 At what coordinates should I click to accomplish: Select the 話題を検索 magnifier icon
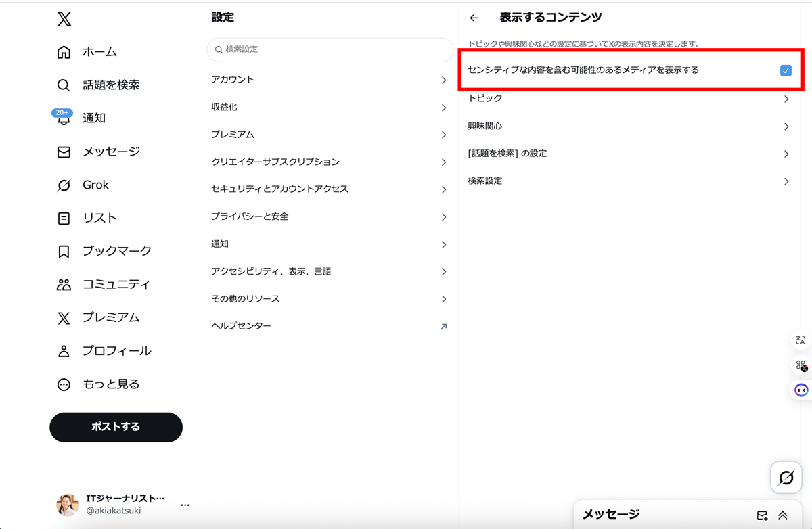[64, 85]
